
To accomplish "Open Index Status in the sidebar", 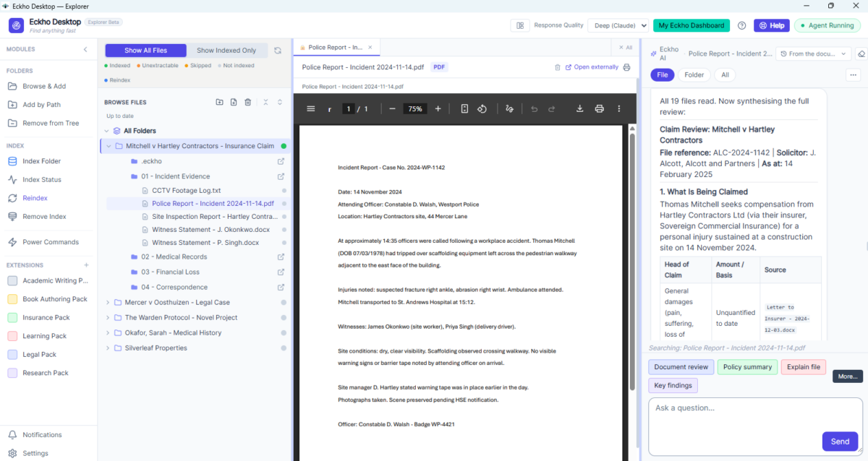I will click(x=42, y=179).
